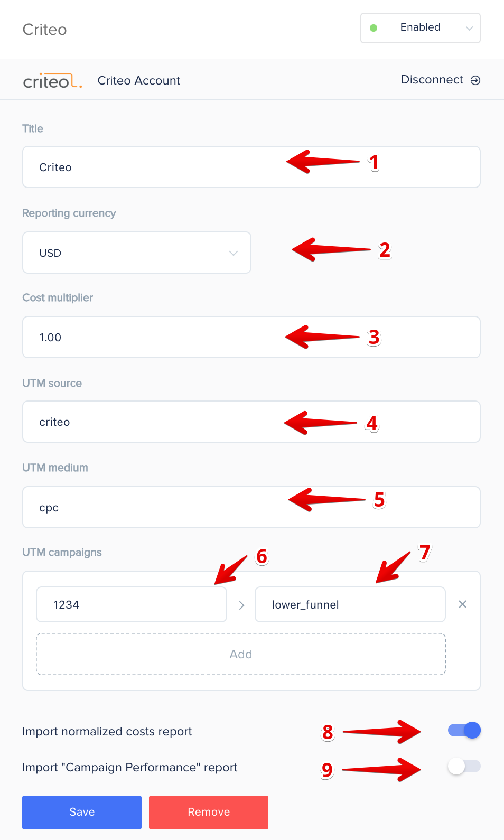Click the Save button

pyautogui.click(x=82, y=813)
